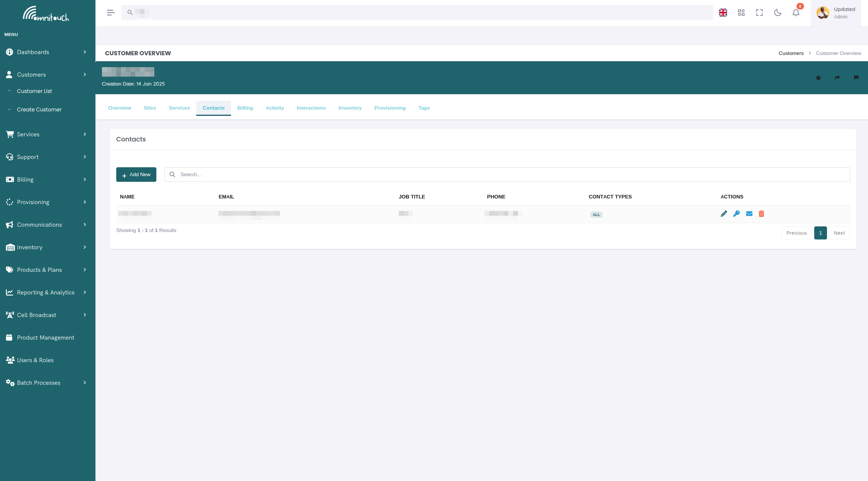This screenshot has height=481, width=868.
Task: Open the notifications bell
Action: click(795, 12)
